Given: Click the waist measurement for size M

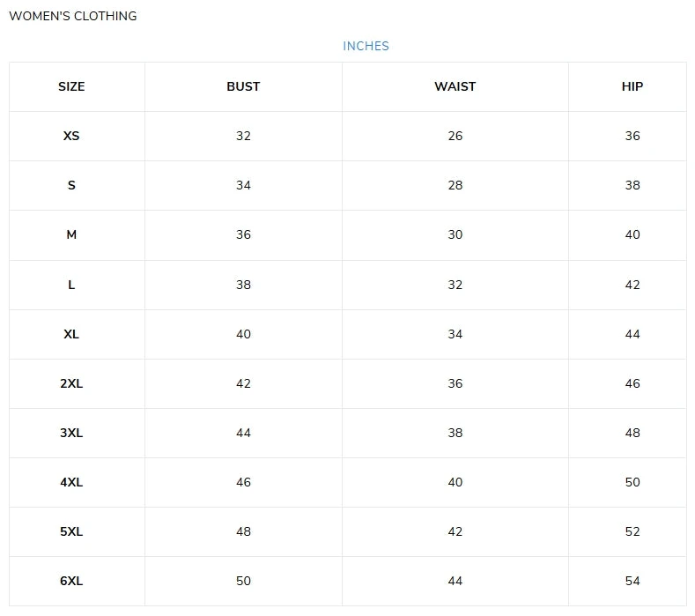Looking at the screenshot, I should pyautogui.click(x=455, y=234).
